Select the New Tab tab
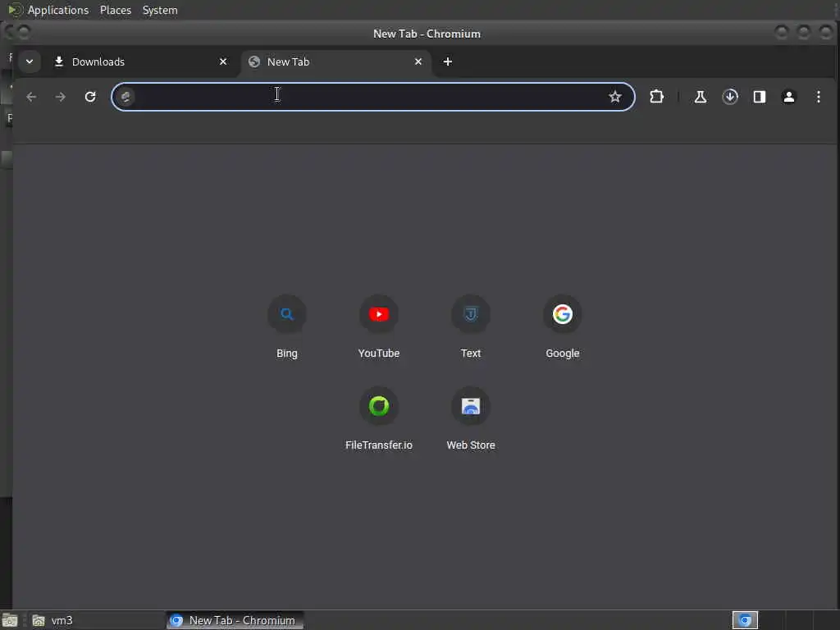The width and height of the screenshot is (840, 630). (x=336, y=62)
